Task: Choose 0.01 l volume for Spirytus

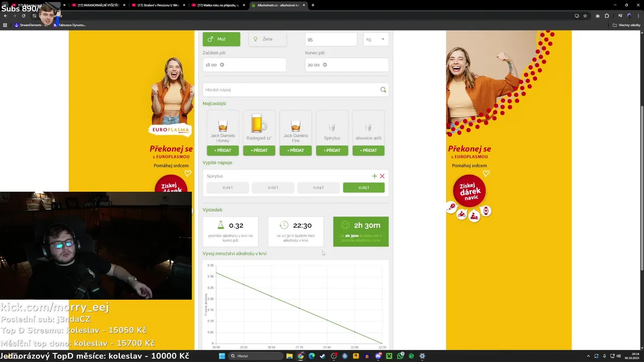Action: [227, 188]
